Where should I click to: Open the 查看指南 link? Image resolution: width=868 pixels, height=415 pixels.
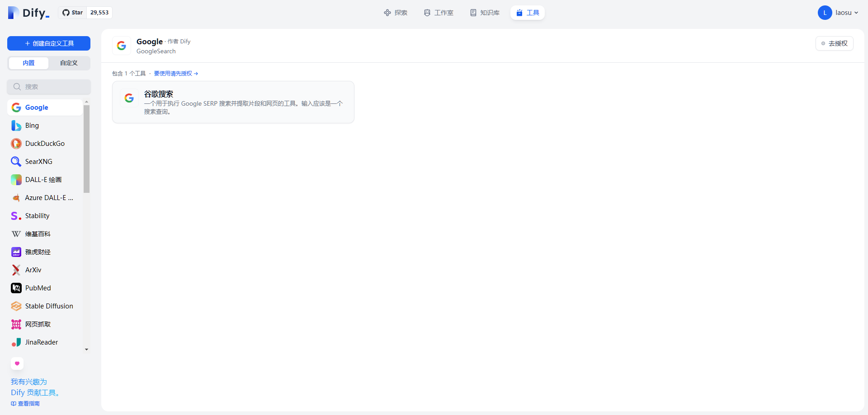[25, 404]
